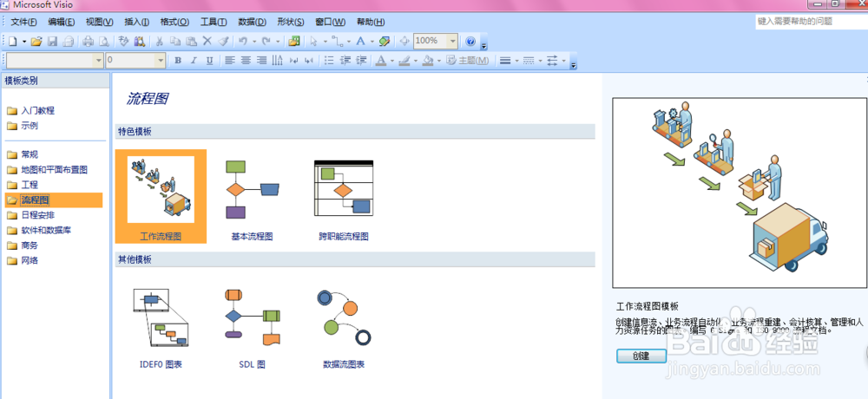Click the Cut scissors icon
This screenshot has width=868, height=399.
[159, 41]
